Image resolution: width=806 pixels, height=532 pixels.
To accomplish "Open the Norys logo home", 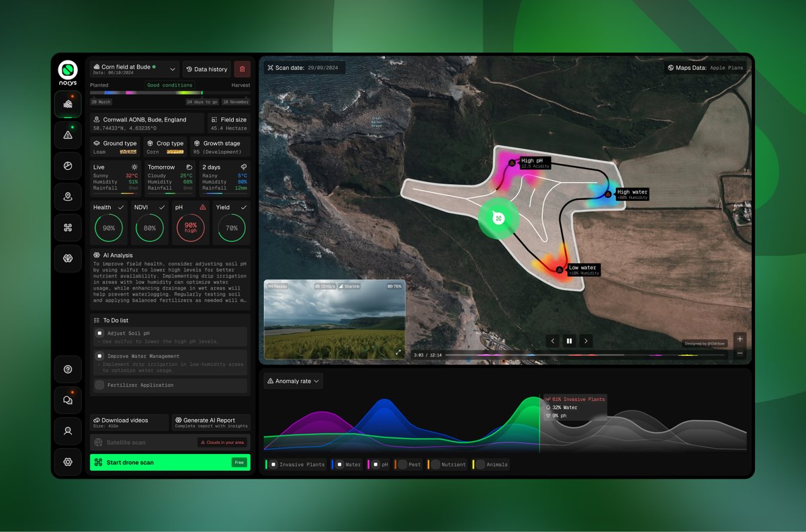I will 68,71.
